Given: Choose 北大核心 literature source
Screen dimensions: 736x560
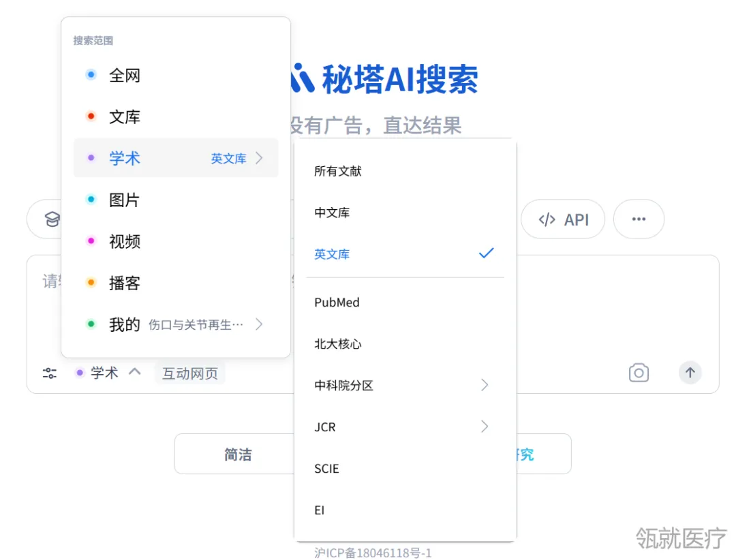Looking at the screenshot, I should click(x=405, y=343).
